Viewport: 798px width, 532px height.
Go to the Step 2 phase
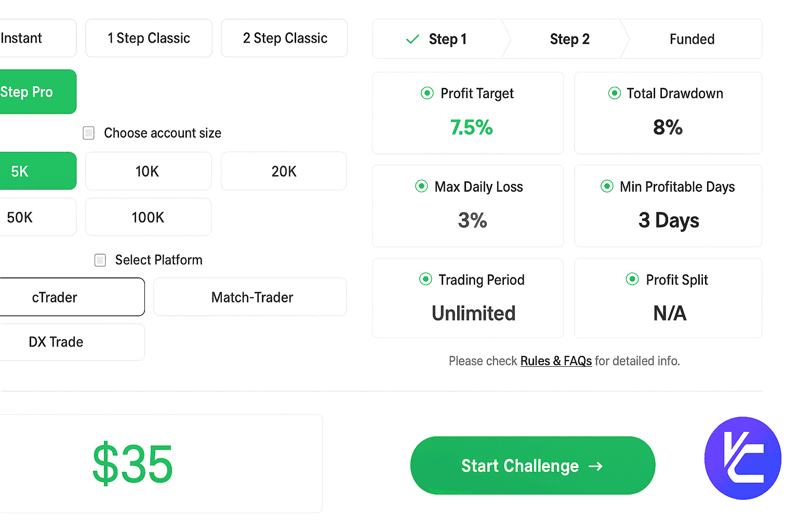click(569, 39)
